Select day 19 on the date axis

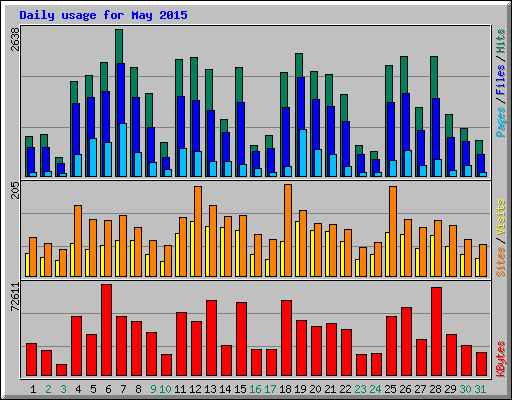click(x=300, y=389)
